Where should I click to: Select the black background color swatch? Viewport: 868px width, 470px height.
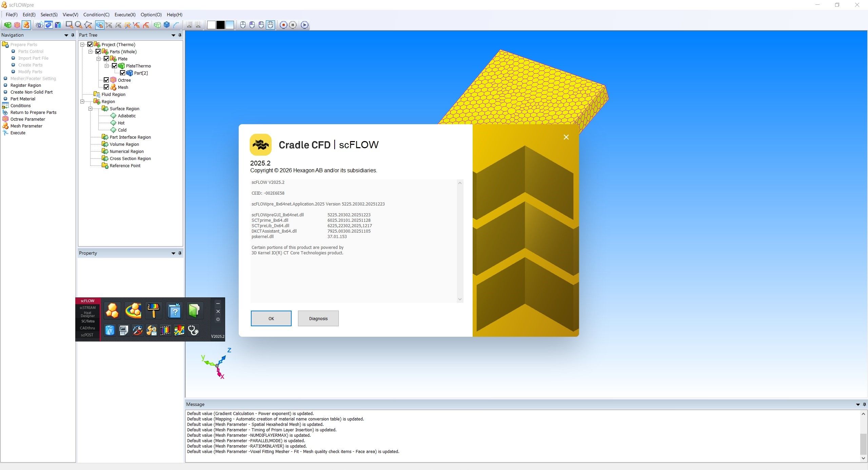(220, 25)
